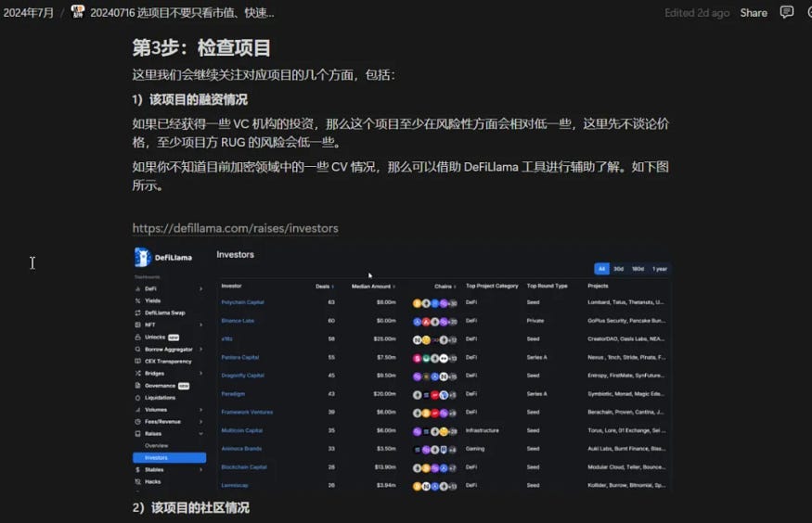Expand the Borrow Aggregator chevron
Image resolution: width=812 pixels, height=523 pixels.
click(x=201, y=350)
